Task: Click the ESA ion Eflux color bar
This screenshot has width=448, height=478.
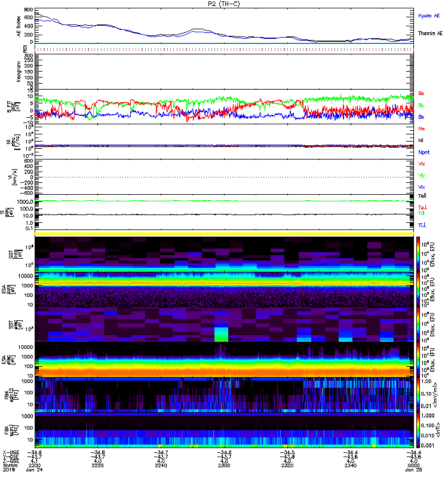Action: (418, 289)
